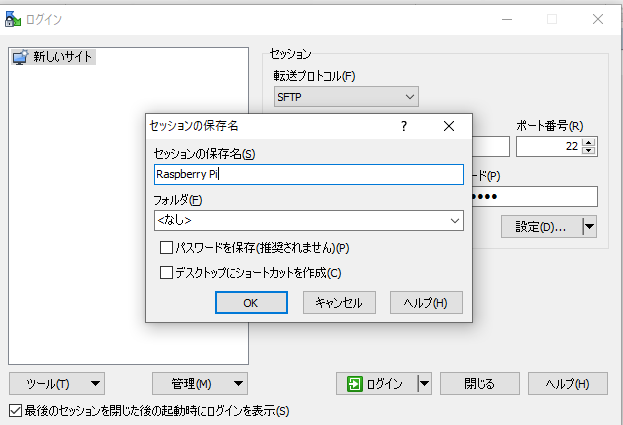
Task: Toggle 最後のセッションを閉じた後 login display checkbox
Action: click(15, 411)
